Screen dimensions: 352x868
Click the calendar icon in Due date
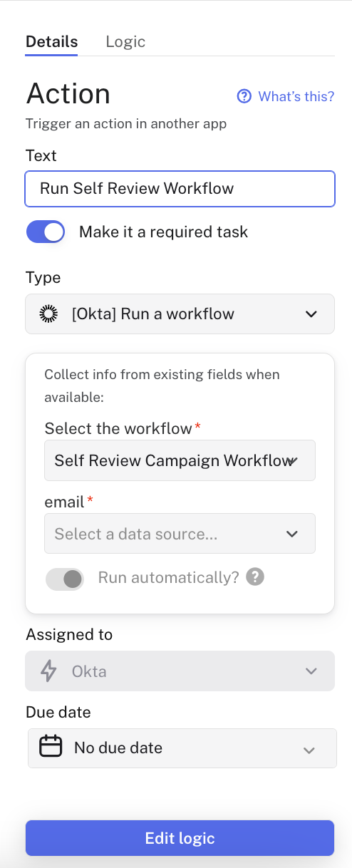51,748
